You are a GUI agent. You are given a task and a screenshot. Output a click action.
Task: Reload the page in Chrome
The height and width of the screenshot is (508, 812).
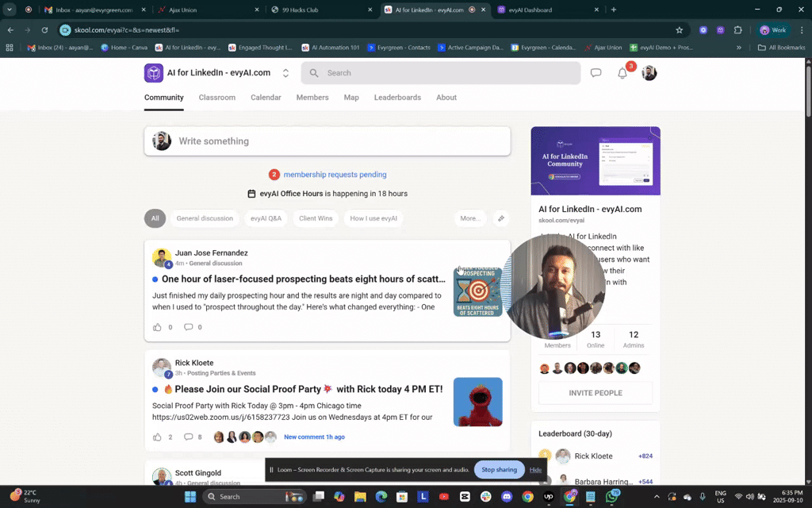point(44,30)
